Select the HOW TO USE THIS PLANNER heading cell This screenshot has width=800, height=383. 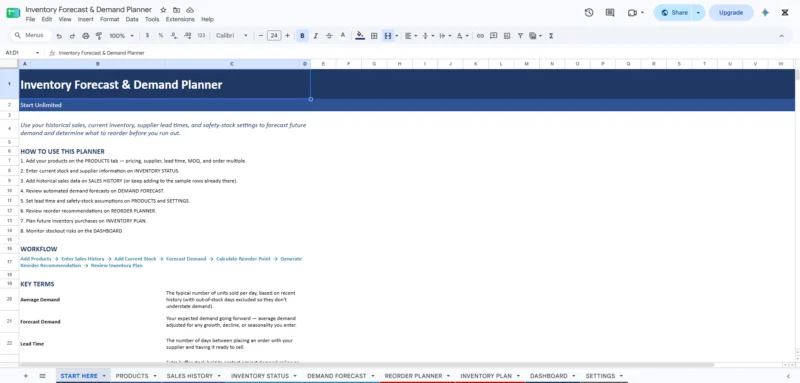62,151
